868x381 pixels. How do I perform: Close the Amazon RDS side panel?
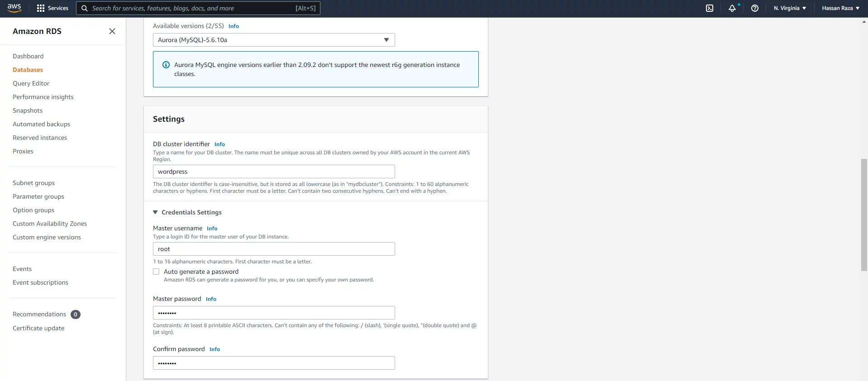pyautogui.click(x=112, y=31)
